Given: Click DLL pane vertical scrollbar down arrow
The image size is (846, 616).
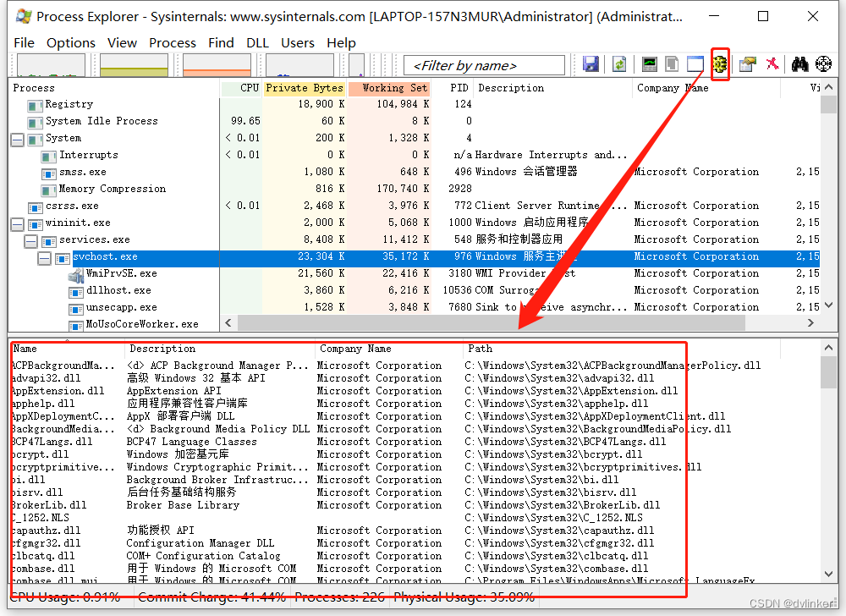Looking at the screenshot, I should (829, 574).
